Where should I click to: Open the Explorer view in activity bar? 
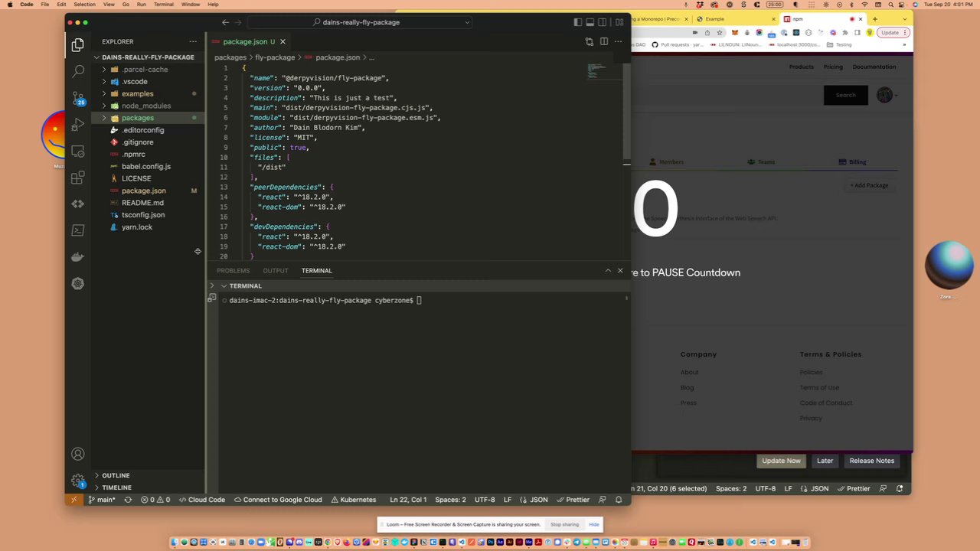point(77,45)
